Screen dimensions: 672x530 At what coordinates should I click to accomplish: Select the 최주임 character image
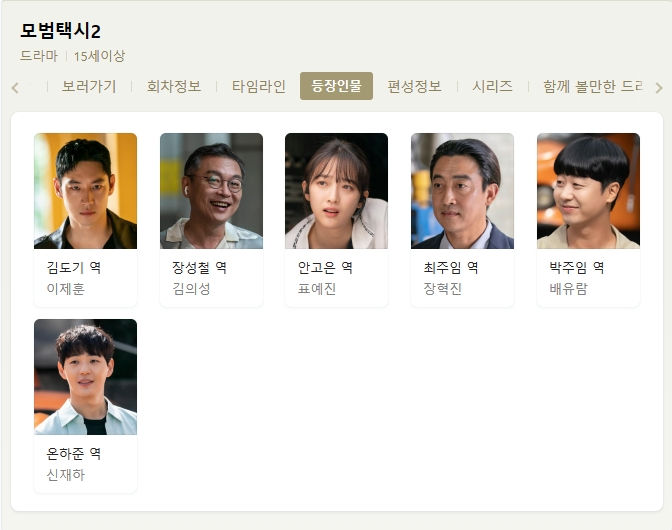pyautogui.click(x=462, y=191)
